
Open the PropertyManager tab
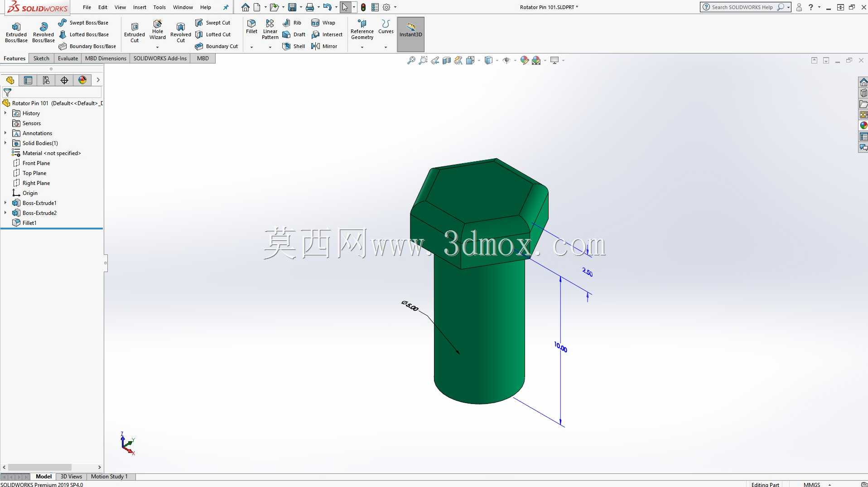[28, 80]
